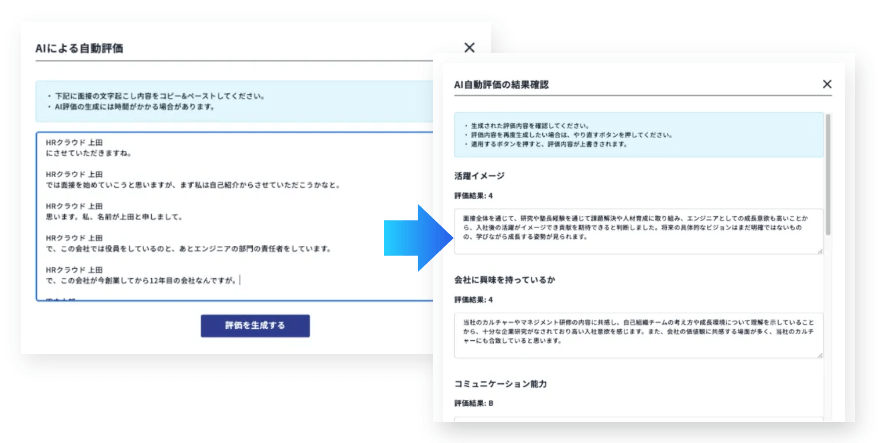Click the 評価を生成する button
The image size is (878, 443).
click(x=255, y=326)
